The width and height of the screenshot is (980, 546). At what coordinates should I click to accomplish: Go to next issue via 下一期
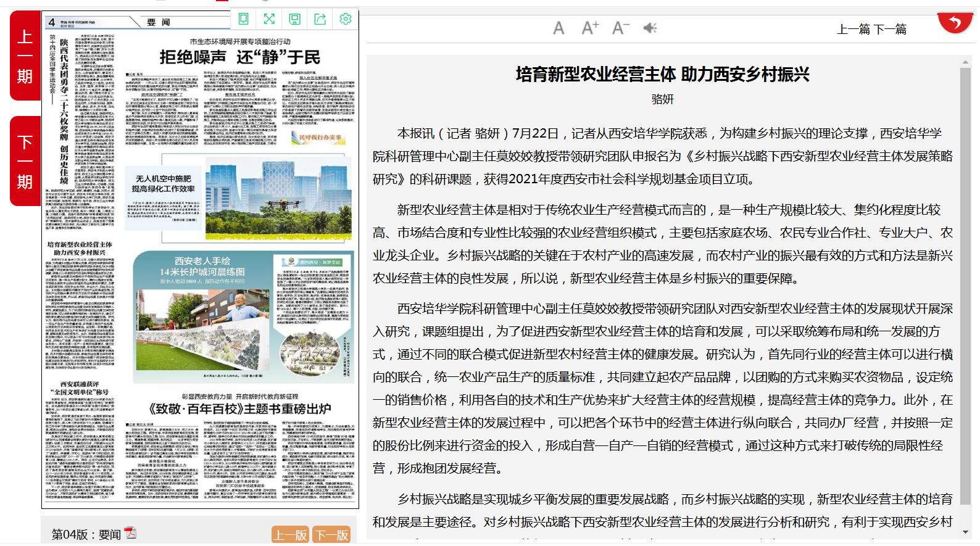tap(25, 162)
